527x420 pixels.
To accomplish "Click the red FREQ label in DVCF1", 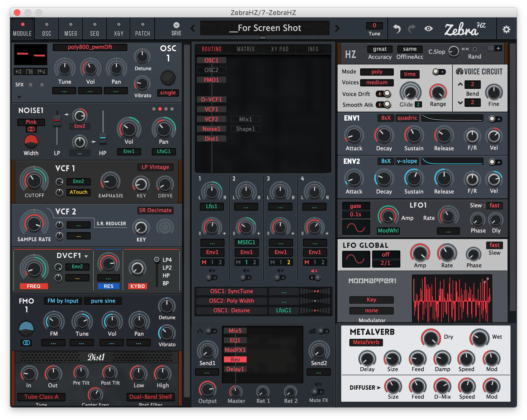I will 34,286.
